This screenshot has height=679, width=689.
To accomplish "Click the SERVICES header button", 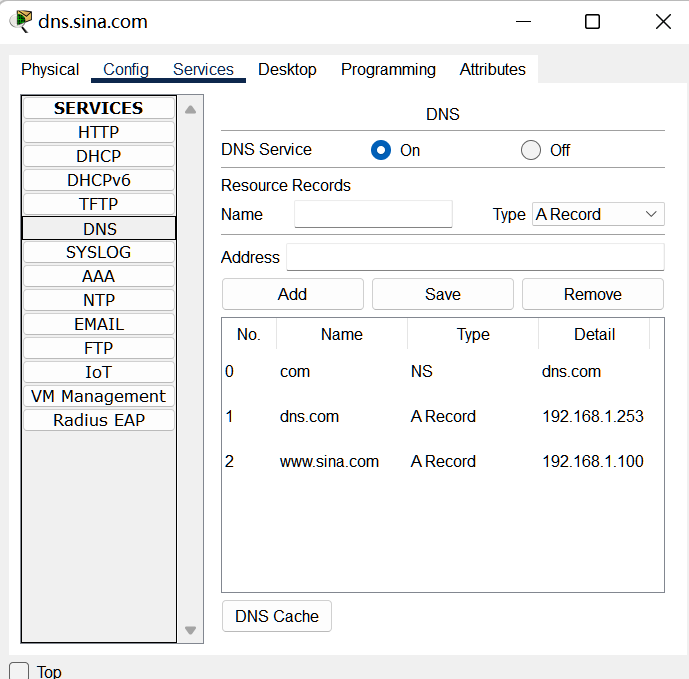I will click(99, 108).
